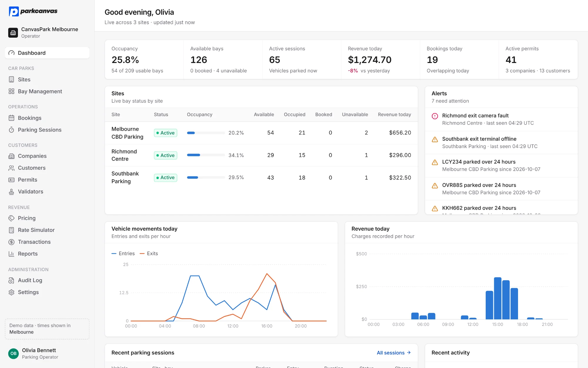This screenshot has height=368, width=588.
Task: Click the Reports bar chart icon
Action: (x=11, y=254)
